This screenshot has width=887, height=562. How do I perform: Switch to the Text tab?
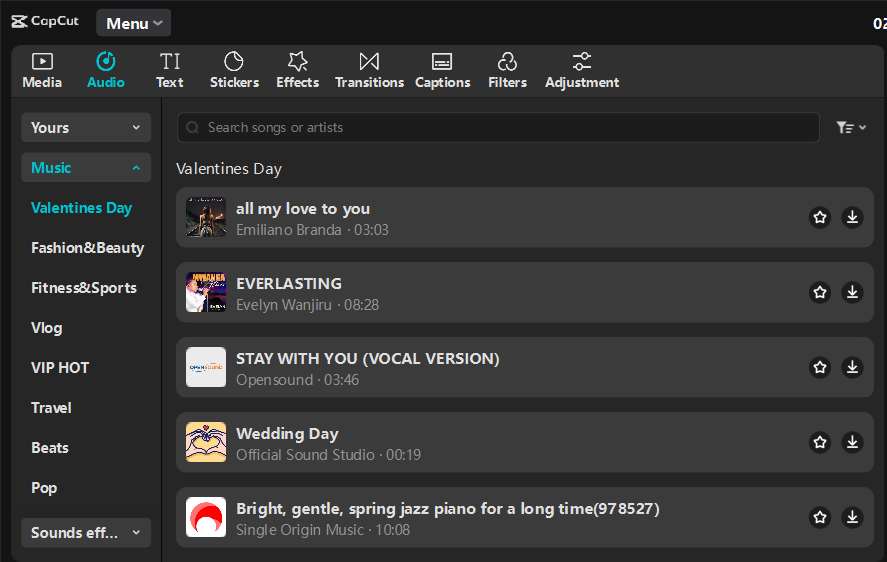170,70
